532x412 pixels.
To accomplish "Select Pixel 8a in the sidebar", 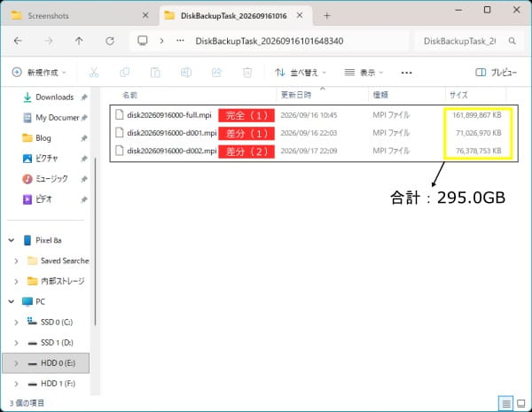I will [43, 240].
